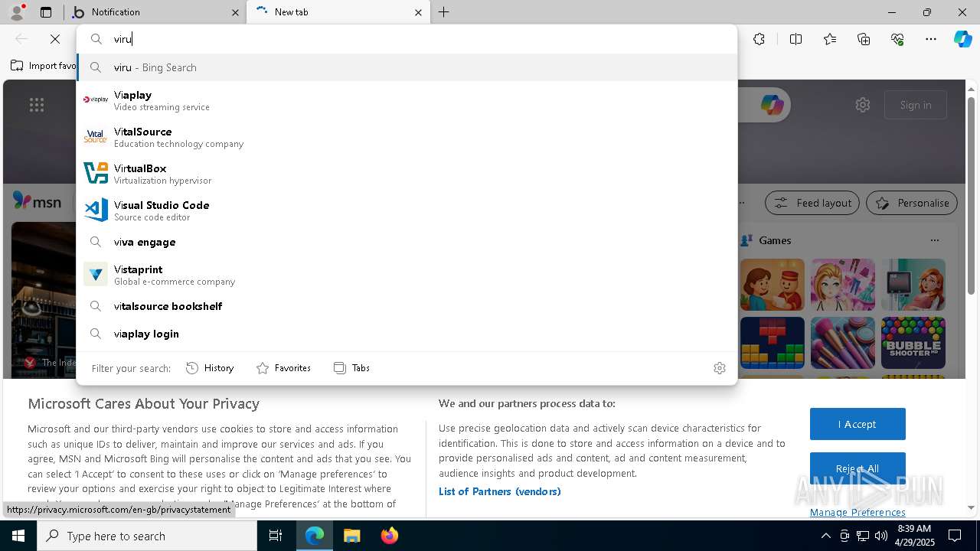Open Collections toolbar icon
Image resolution: width=980 pixels, height=551 pixels.
point(864,39)
